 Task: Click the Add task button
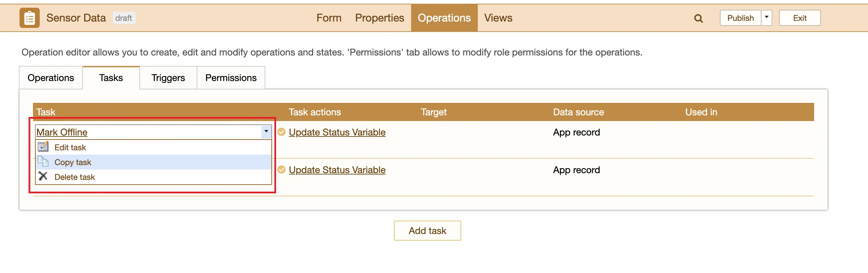[427, 231]
